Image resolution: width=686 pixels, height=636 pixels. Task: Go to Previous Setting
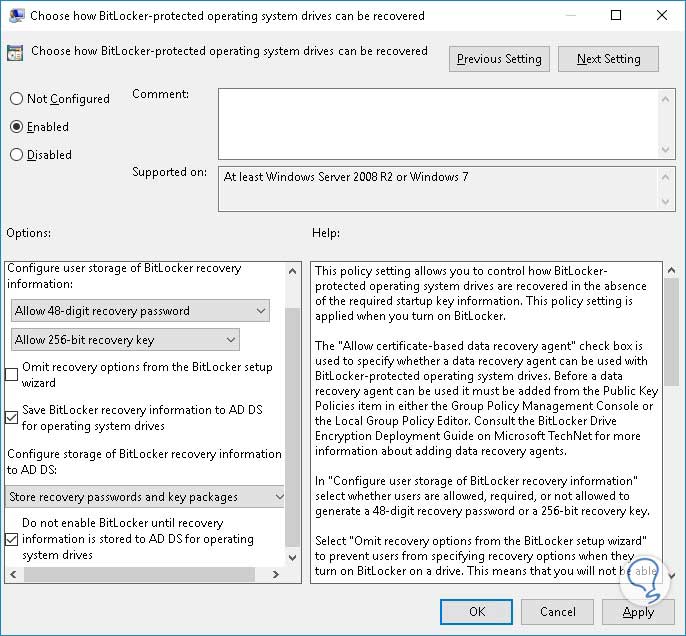(x=499, y=59)
